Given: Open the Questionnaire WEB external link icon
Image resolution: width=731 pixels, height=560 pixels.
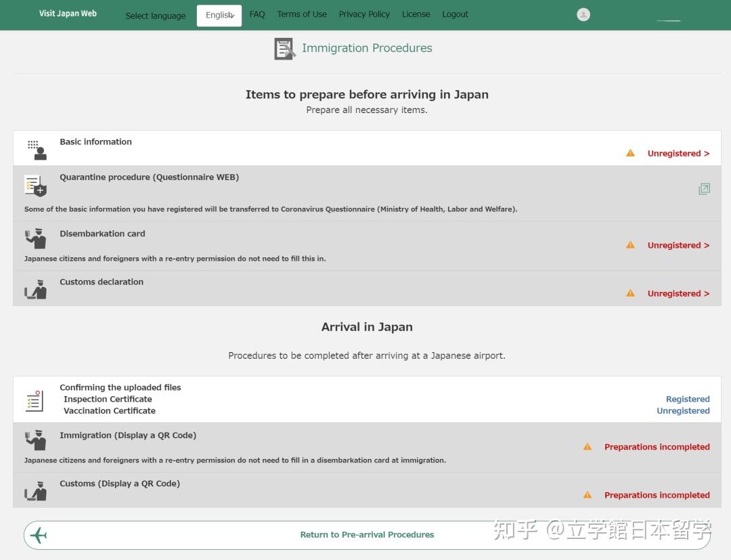Looking at the screenshot, I should coord(704,189).
